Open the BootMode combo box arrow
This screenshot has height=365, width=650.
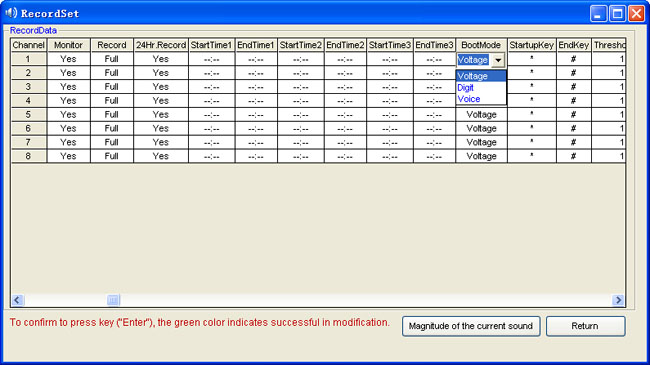click(x=498, y=60)
